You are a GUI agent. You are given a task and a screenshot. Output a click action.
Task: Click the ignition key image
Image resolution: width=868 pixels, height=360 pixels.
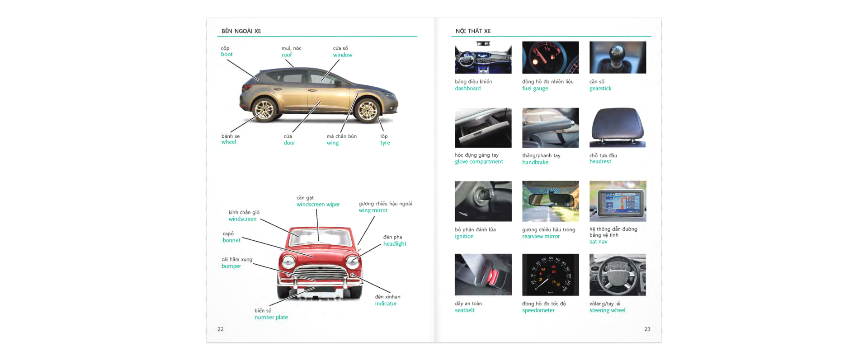click(483, 201)
